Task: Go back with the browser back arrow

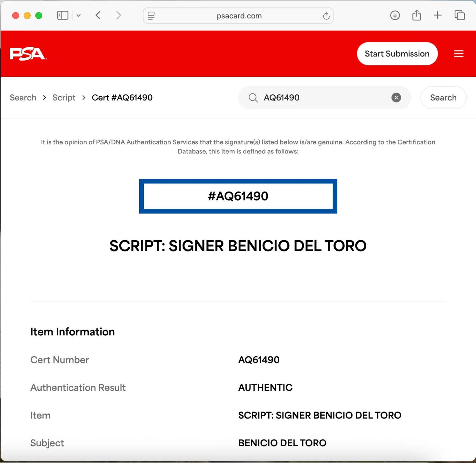Action: point(98,15)
